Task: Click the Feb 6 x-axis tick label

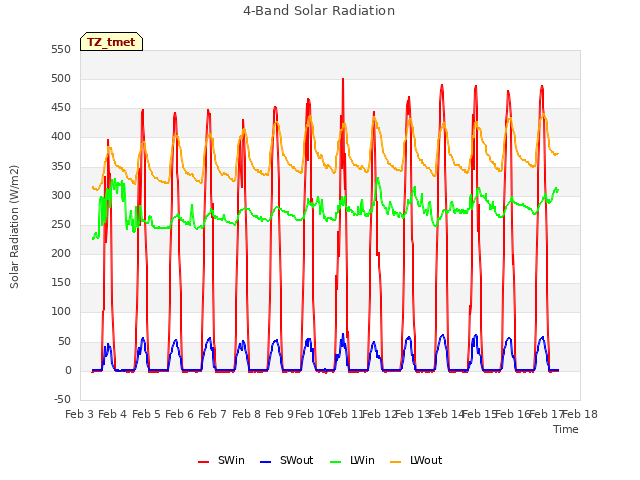Action: point(179,414)
